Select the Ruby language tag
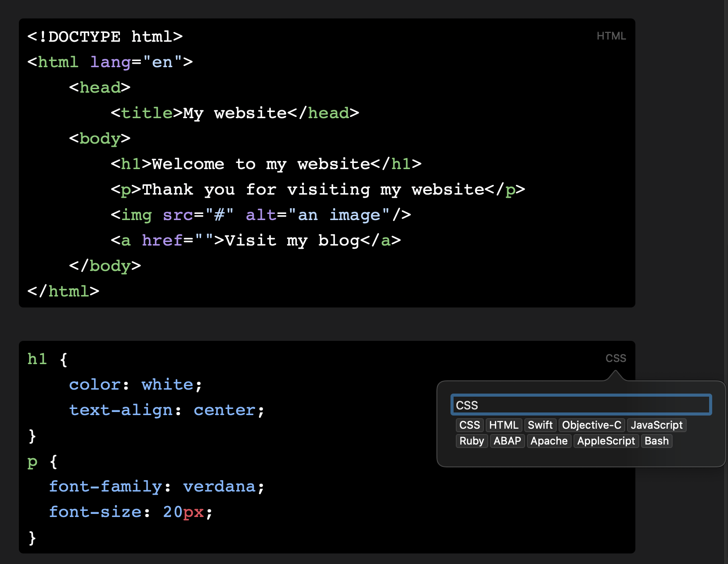Viewport: 728px width, 564px height. pyautogui.click(x=472, y=441)
